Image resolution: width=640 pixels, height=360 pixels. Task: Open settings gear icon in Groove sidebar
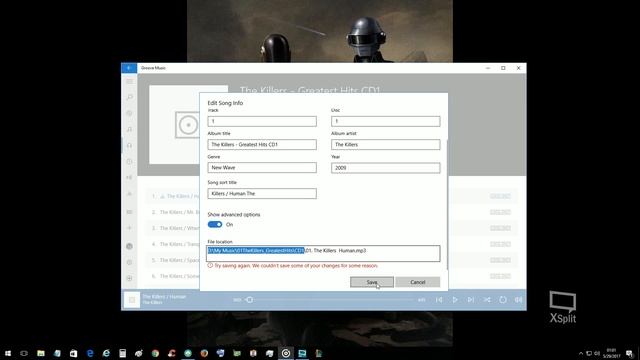[x=129, y=262]
